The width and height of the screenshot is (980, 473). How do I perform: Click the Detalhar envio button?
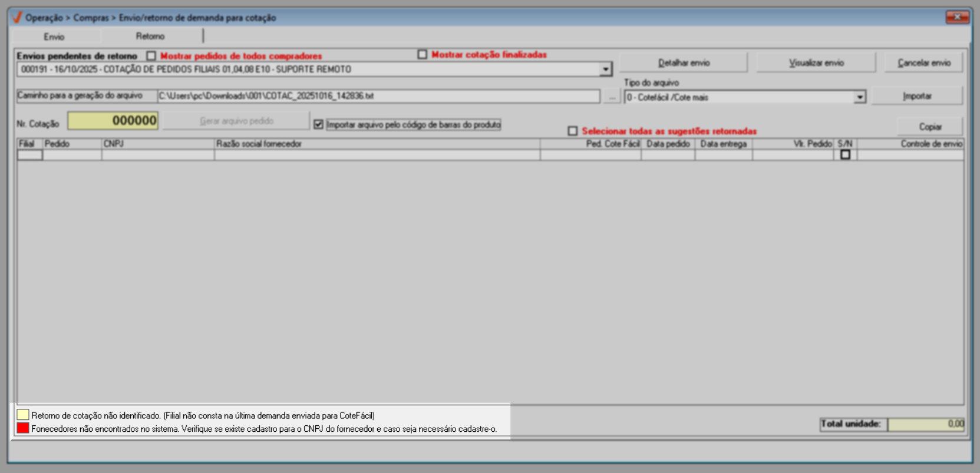pos(684,62)
